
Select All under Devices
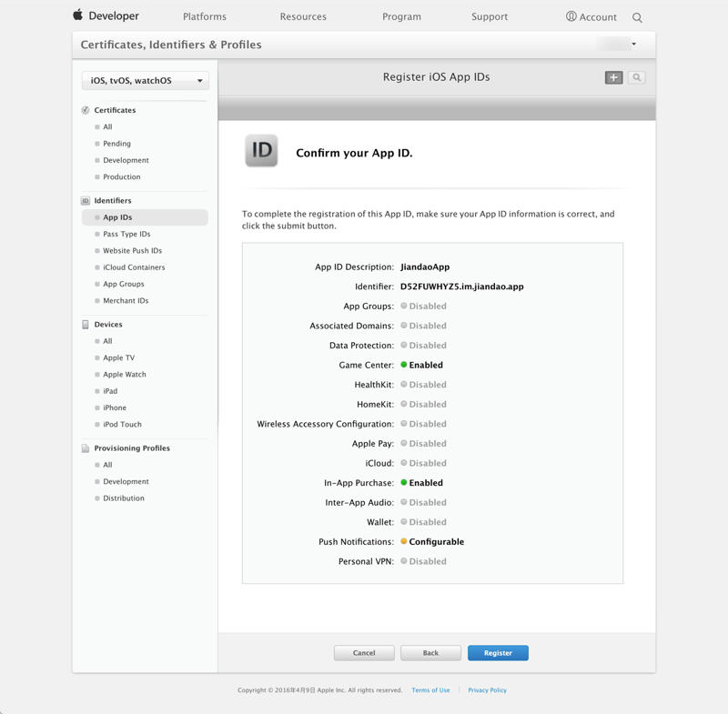click(x=107, y=341)
